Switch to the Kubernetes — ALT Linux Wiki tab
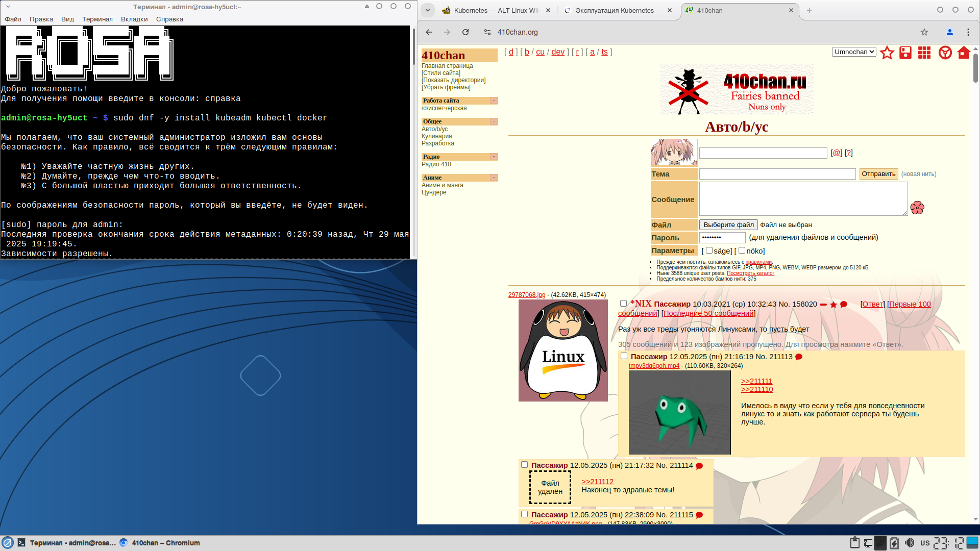This screenshot has width=980, height=551. click(x=496, y=10)
